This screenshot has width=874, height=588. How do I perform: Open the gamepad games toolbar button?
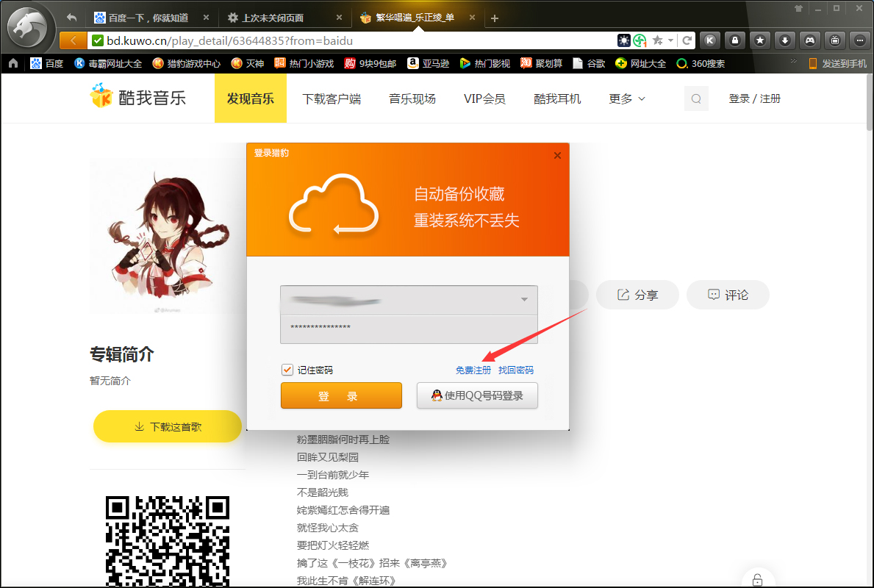810,40
